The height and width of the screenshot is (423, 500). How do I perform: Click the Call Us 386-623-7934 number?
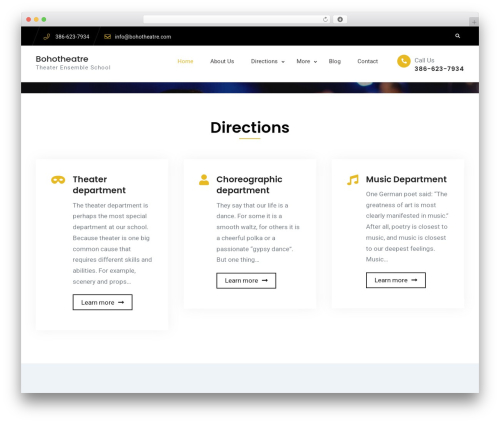point(439,69)
